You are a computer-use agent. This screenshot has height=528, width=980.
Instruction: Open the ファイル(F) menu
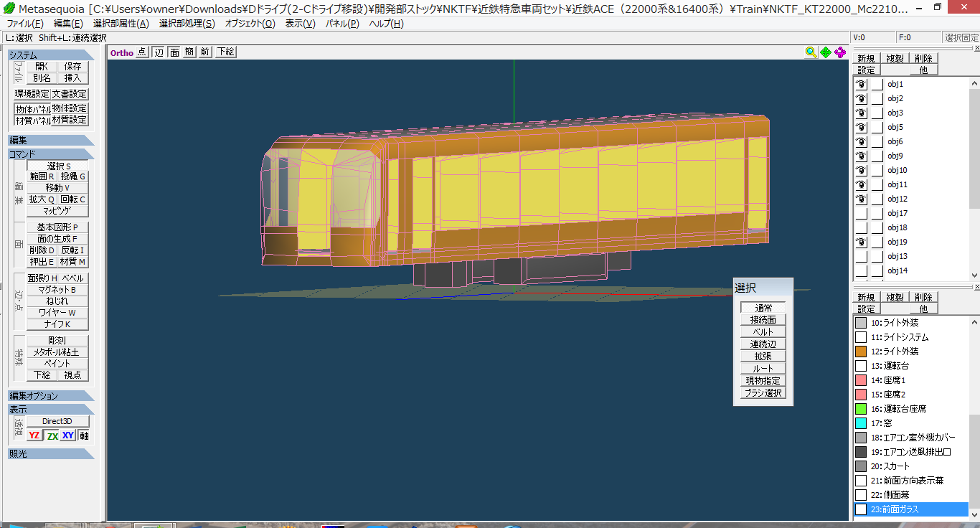tap(25, 24)
